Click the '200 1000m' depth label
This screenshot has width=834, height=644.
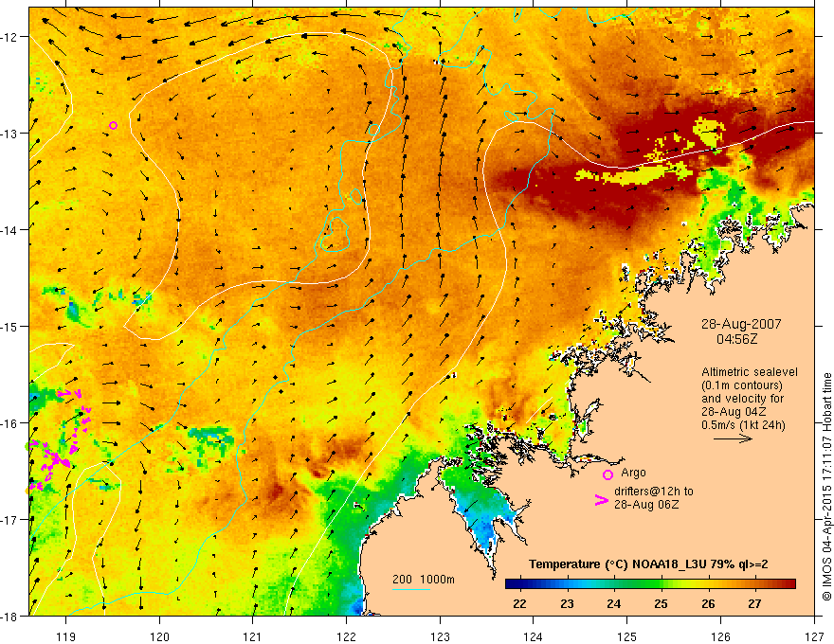pos(424,580)
